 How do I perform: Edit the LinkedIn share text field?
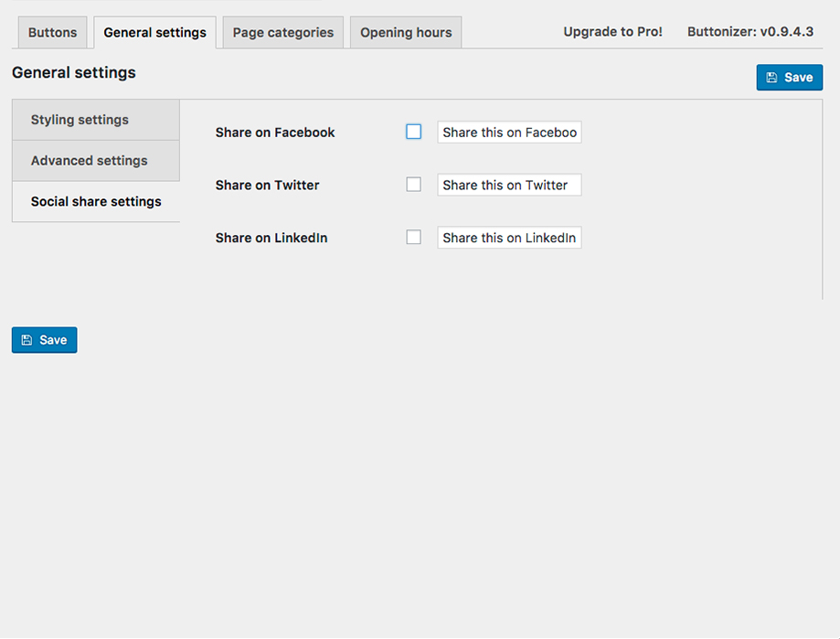(509, 239)
